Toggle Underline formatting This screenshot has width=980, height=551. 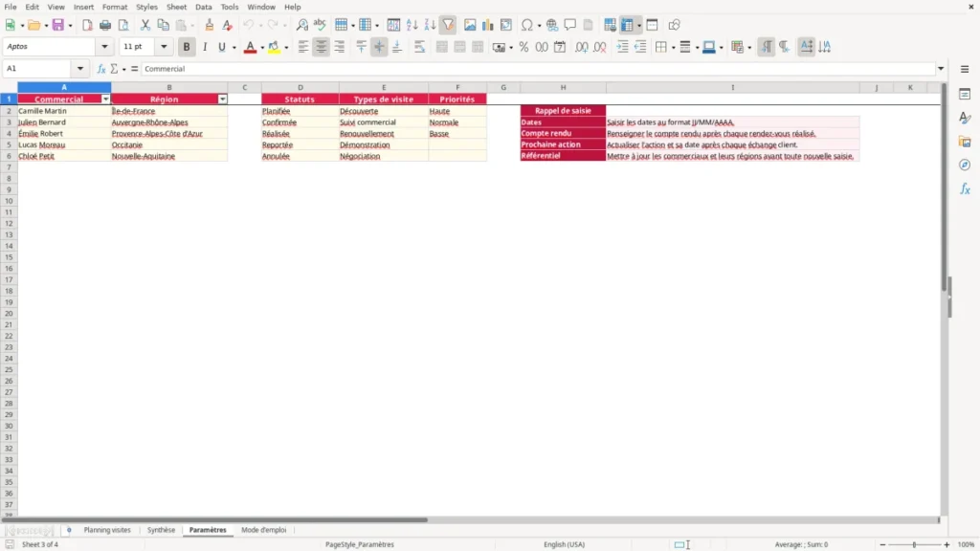[x=222, y=47]
